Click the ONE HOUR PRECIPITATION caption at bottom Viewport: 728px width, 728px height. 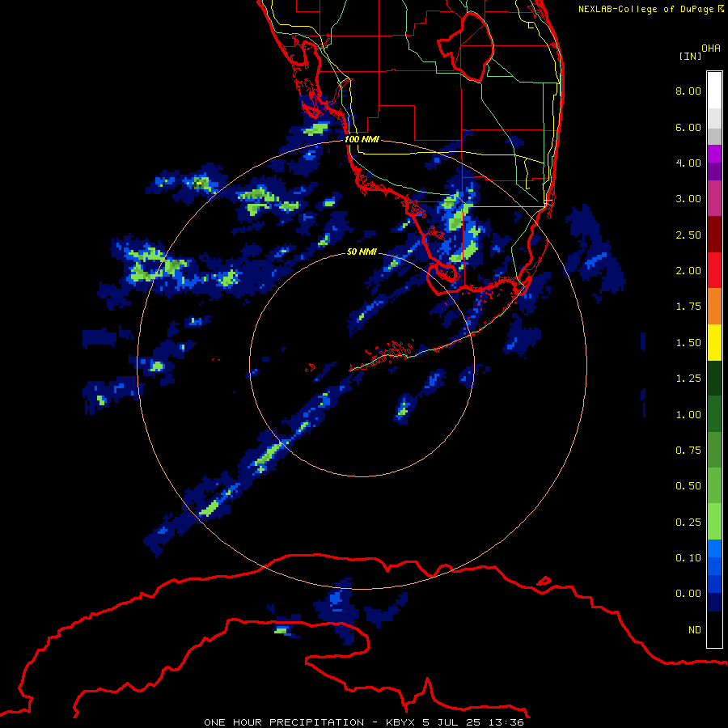click(364, 722)
